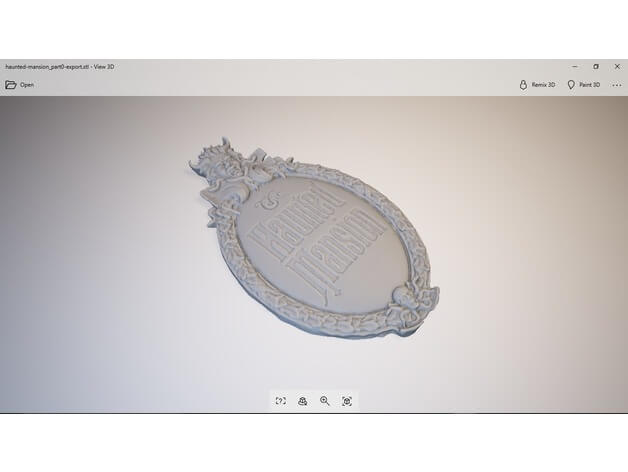Open Remix 3D from the toolbar
The width and height of the screenshot is (628, 472).
tap(537, 85)
